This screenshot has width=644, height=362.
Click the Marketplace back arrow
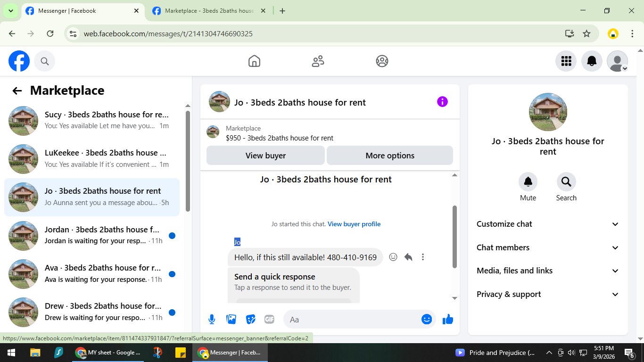click(x=17, y=91)
